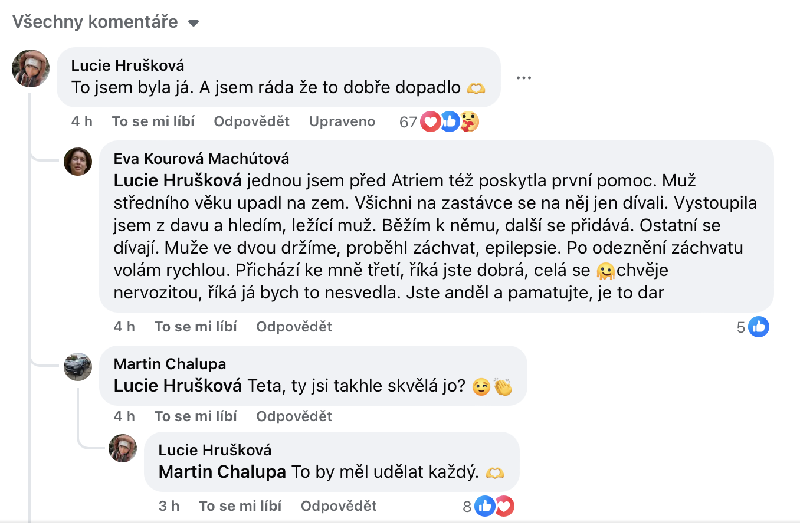Open Martin Chalupa's profile name link
The height and width of the screenshot is (532, 800).
click(170, 364)
